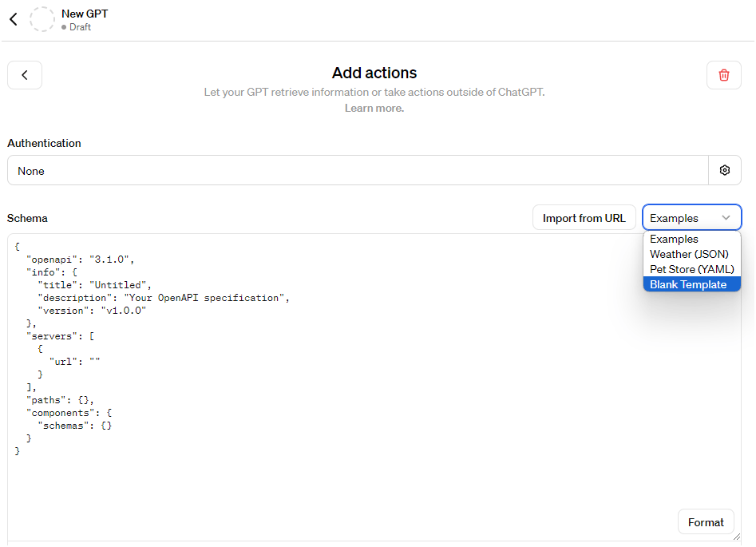Click the "url" line in schema
Image resolution: width=756 pixels, height=547 pixels.
75,362
